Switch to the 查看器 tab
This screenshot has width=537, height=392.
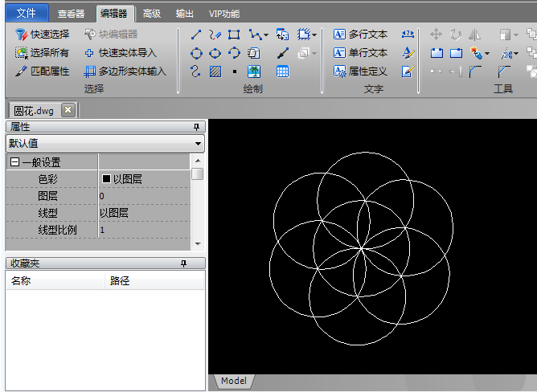71,14
